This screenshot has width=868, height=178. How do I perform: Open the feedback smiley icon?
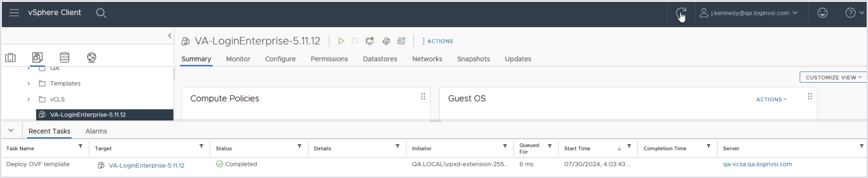coord(822,13)
